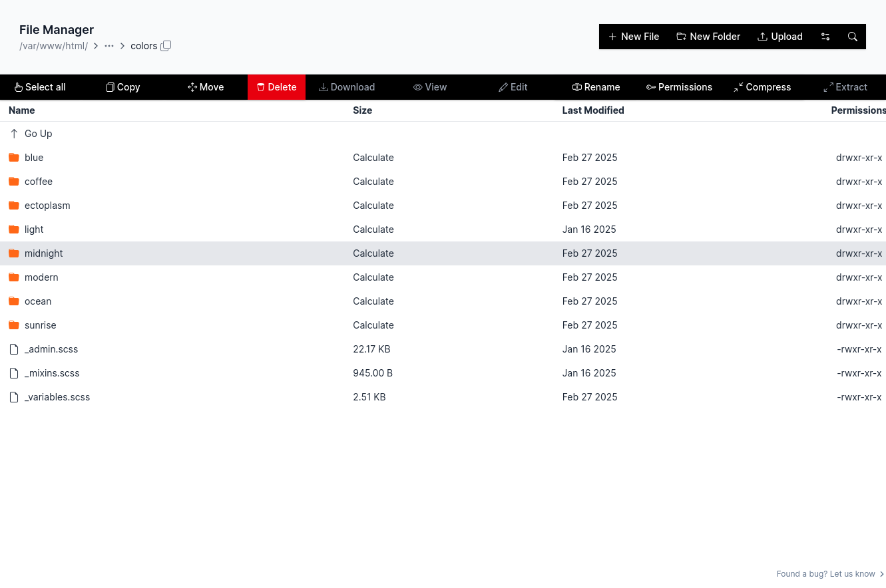The height and width of the screenshot is (588, 886).
Task: Expand the breadcrumb ellipsis
Action: pyautogui.click(x=109, y=46)
